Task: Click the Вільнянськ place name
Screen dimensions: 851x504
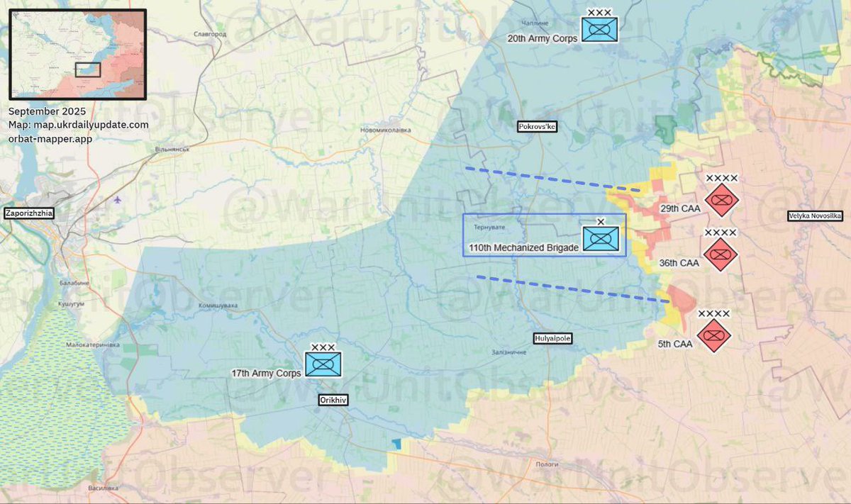Action: click(172, 150)
